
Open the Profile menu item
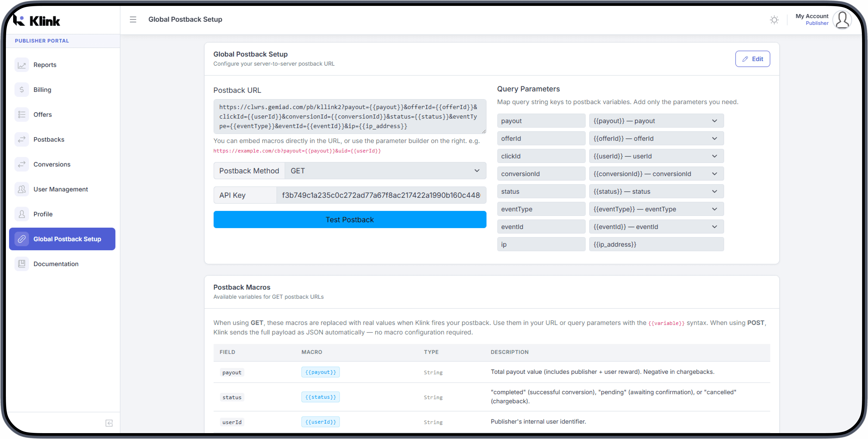(x=43, y=214)
